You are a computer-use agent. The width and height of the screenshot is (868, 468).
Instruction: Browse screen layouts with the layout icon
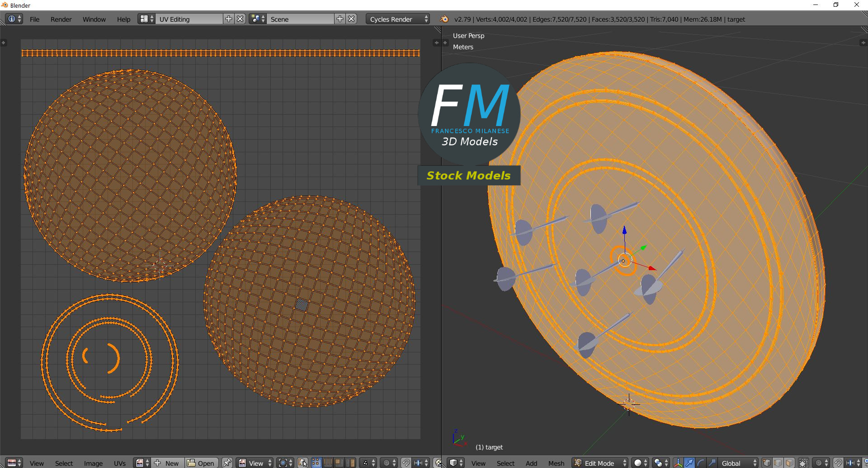click(x=146, y=19)
